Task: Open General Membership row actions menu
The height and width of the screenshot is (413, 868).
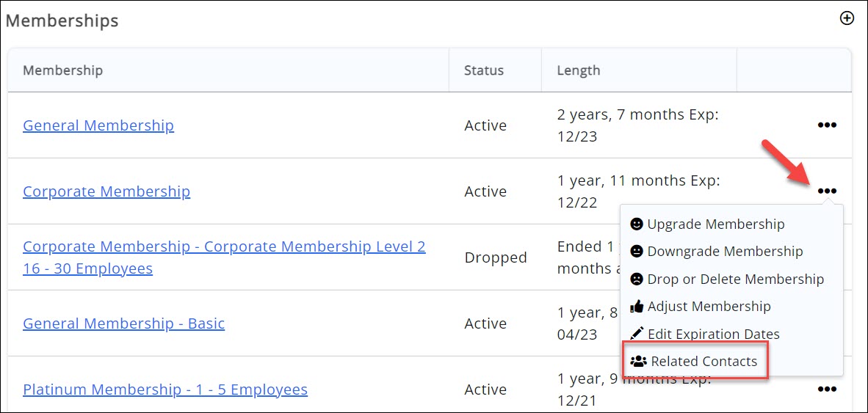Action: pos(827,125)
